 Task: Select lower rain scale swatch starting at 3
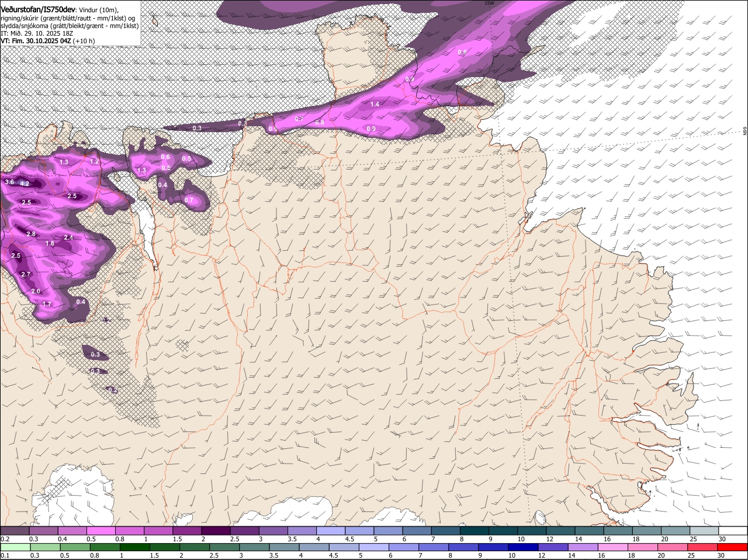tap(254, 547)
